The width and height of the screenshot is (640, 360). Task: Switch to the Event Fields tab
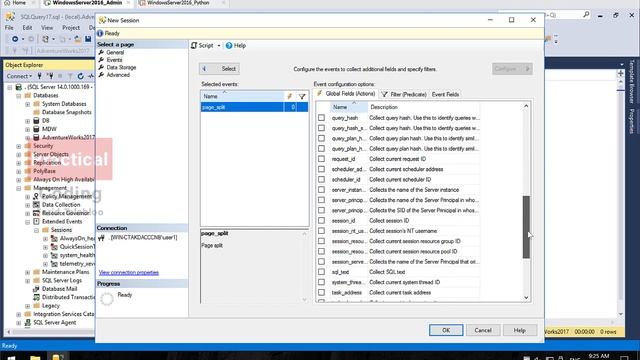click(x=445, y=94)
